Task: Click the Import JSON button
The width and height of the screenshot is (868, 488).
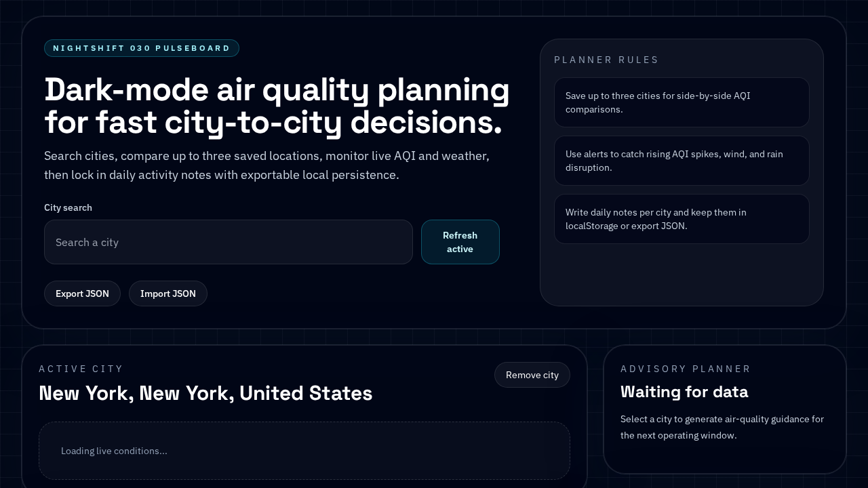Action: pyautogui.click(x=168, y=293)
